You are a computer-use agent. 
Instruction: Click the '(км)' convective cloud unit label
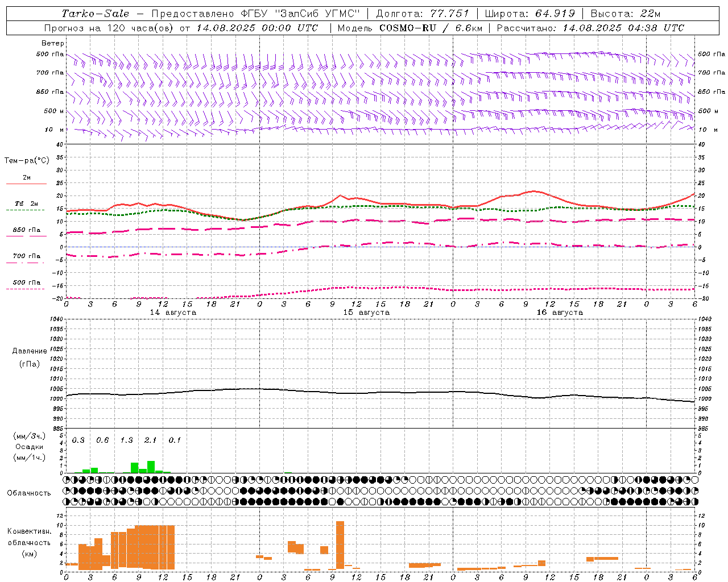[29, 554]
